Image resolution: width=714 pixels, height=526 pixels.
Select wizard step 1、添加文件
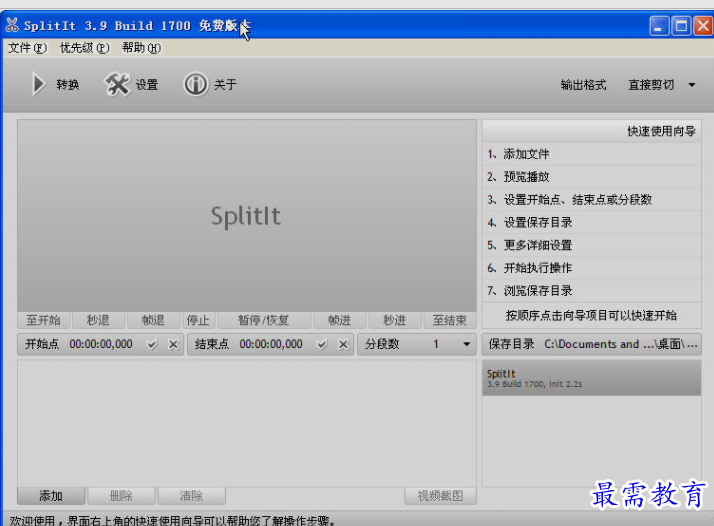tap(592, 154)
